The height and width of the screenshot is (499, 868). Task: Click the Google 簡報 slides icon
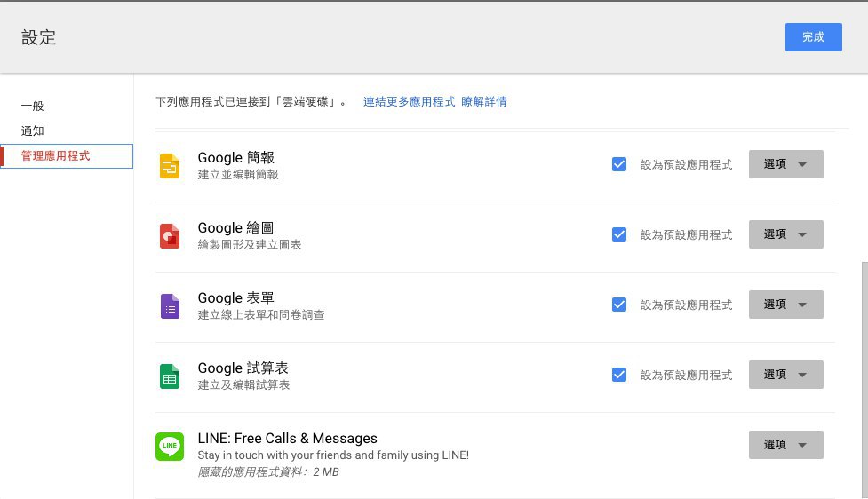click(x=170, y=166)
